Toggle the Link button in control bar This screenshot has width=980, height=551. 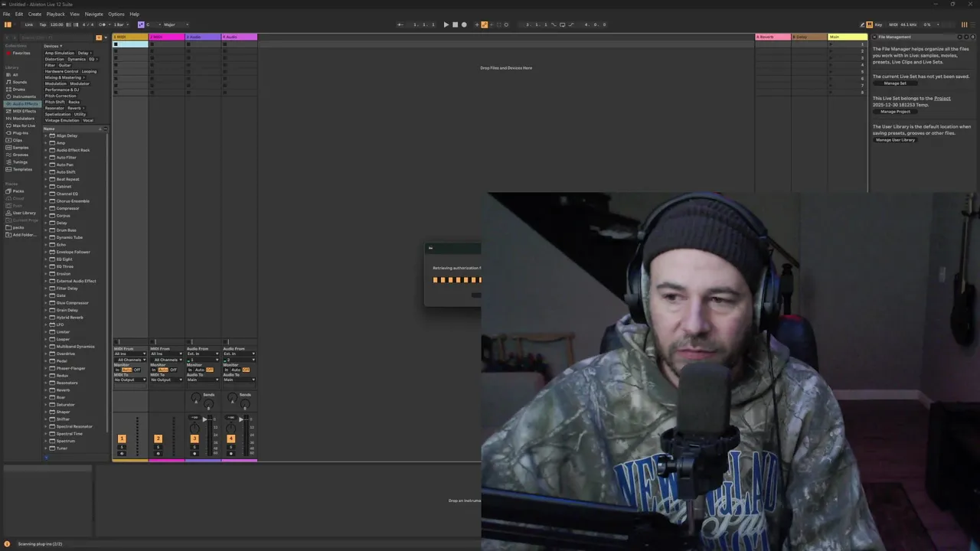click(x=28, y=24)
